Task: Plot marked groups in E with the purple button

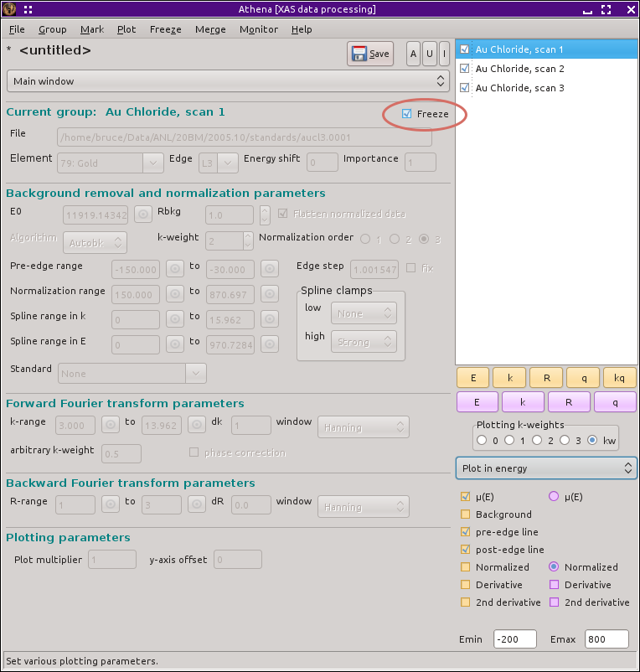Action: click(477, 402)
